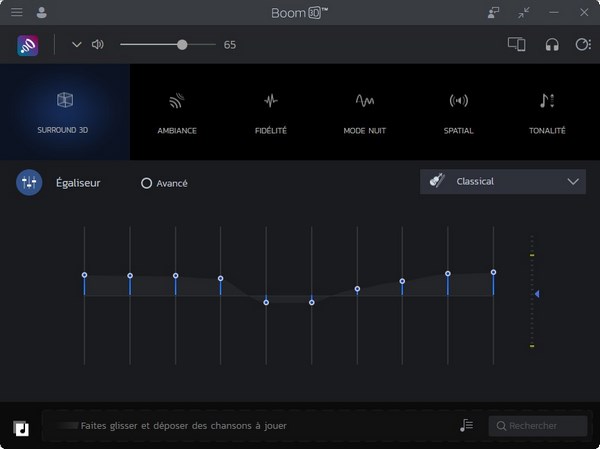This screenshot has height=449, width=600.
Task: Click ninth equalizer band handle
Action: [x=448, y=274]
